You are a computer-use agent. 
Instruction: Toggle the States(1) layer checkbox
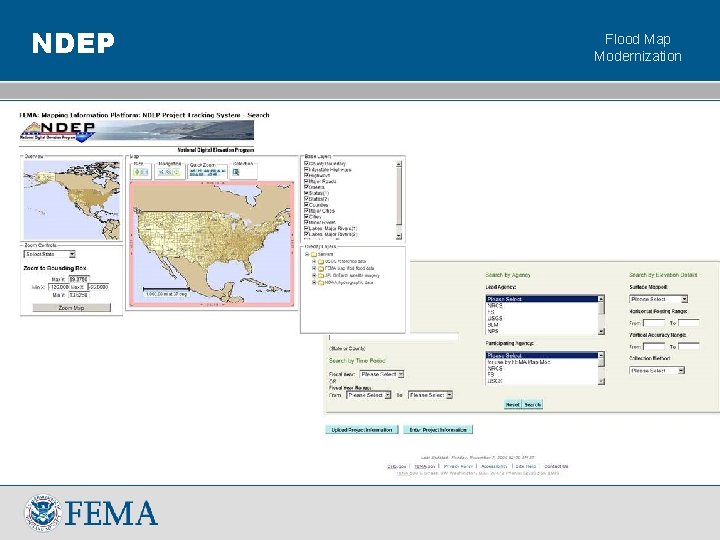[x=306, y=193]
